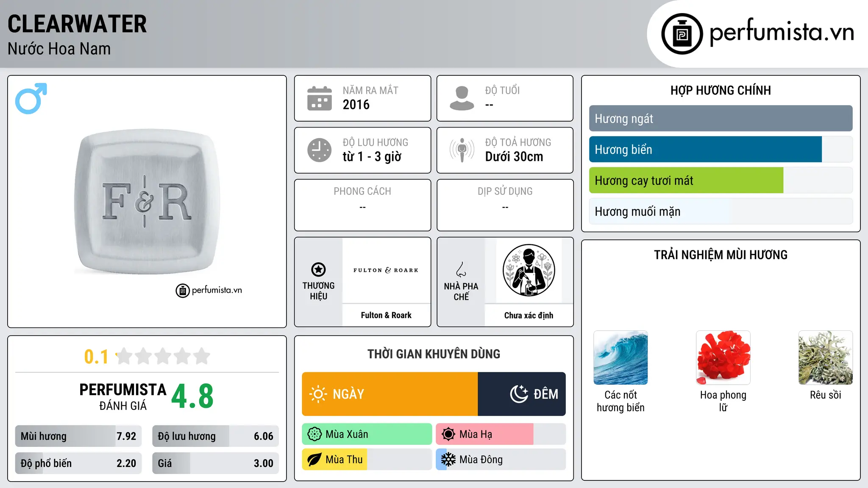The height and width of the screenshot is (488, 868).
Task: Click the sillage icon beside Độ toả hương
Action: click(x=462, y=150)
